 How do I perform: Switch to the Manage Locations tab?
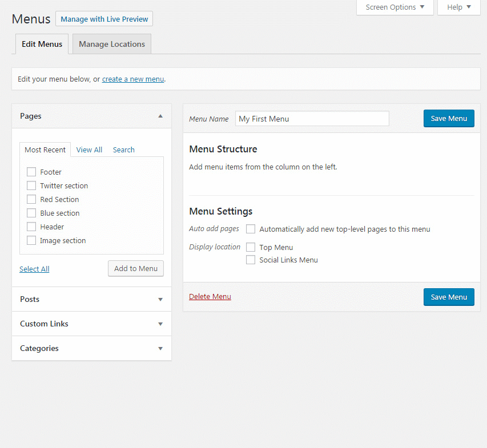click(111, 43)
